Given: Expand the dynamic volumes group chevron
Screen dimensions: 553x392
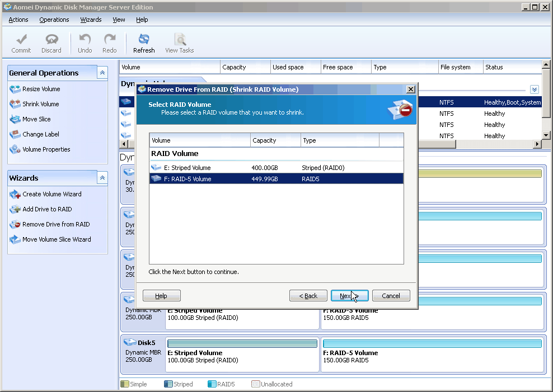Looking at the screenshot, I should 534,89.
